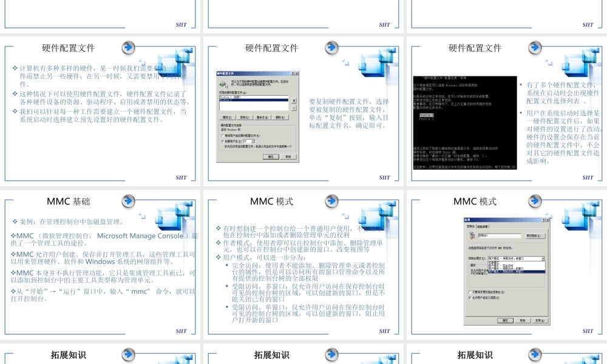
Task: Click the title text MMC 基础
Action: (68, 201)
